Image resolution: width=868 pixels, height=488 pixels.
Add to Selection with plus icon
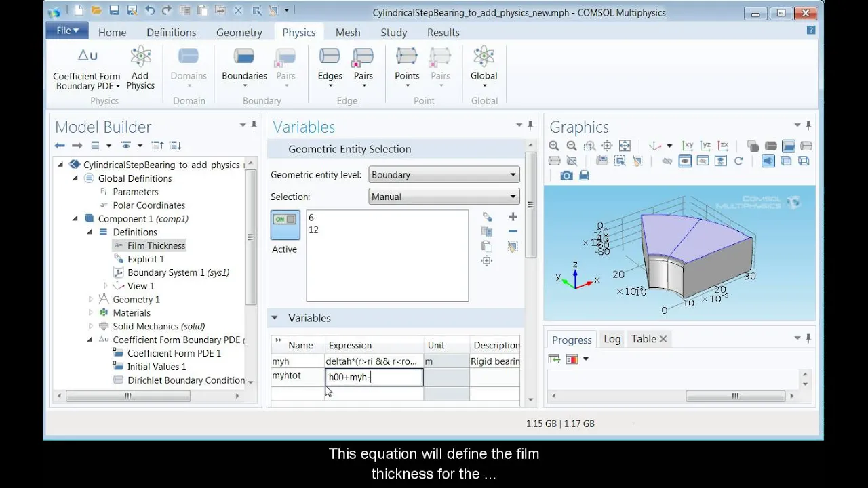coord(513,217)
